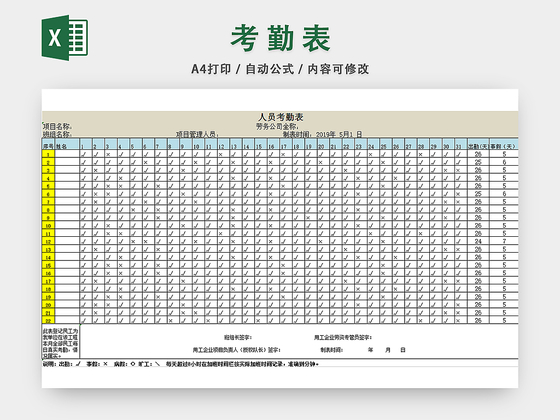Select leave total 7 in row 12
Screen dimensions: 560x420
coord(504,241)
